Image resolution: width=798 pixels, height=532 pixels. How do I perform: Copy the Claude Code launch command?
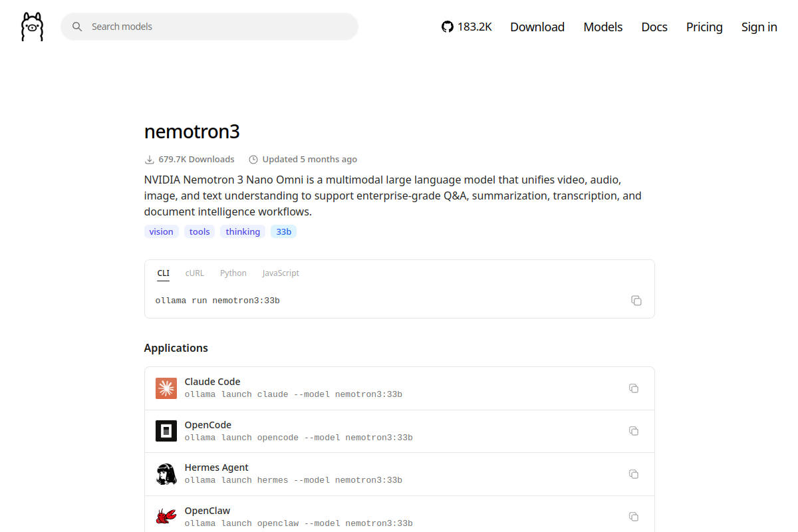coord(634,388)
